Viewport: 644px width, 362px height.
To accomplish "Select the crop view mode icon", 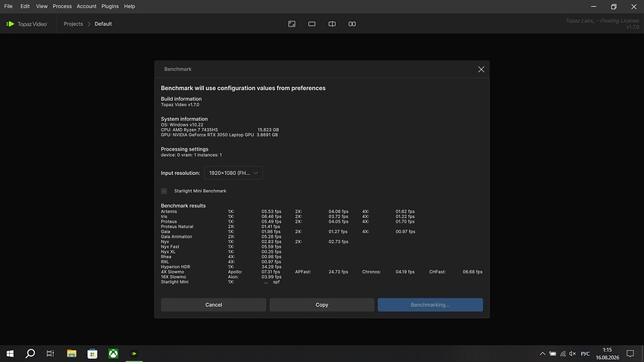I will coord(292,23).
